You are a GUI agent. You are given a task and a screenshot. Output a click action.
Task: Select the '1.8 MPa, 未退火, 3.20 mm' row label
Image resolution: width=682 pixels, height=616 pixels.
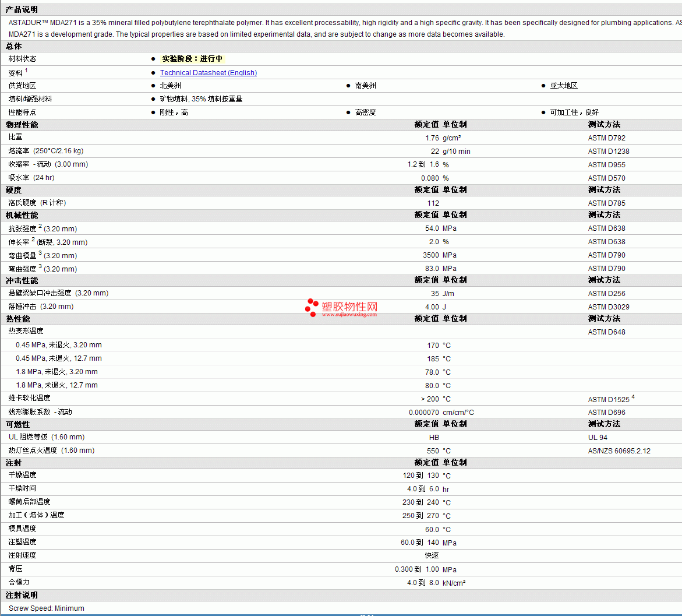point(56,372)
